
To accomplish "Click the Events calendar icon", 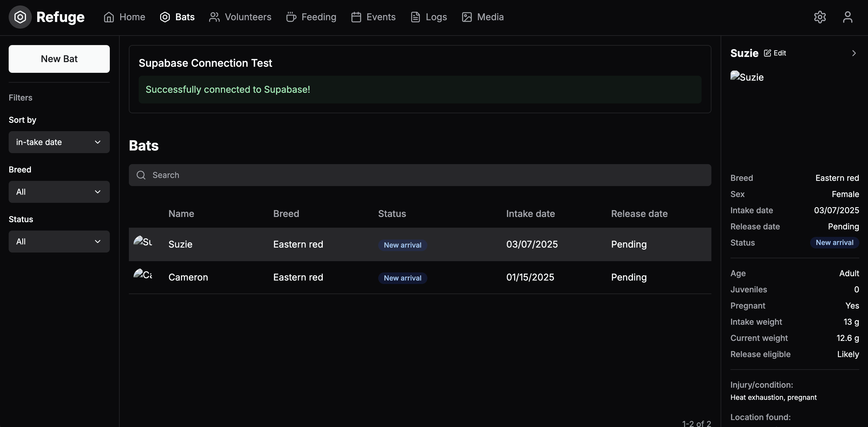I will coord(356,17).
